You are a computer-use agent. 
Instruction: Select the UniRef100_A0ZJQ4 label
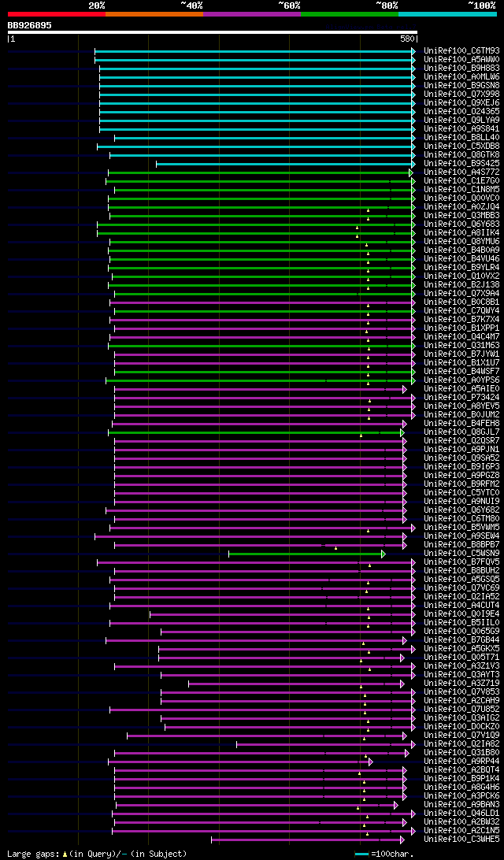coord(461,207)
